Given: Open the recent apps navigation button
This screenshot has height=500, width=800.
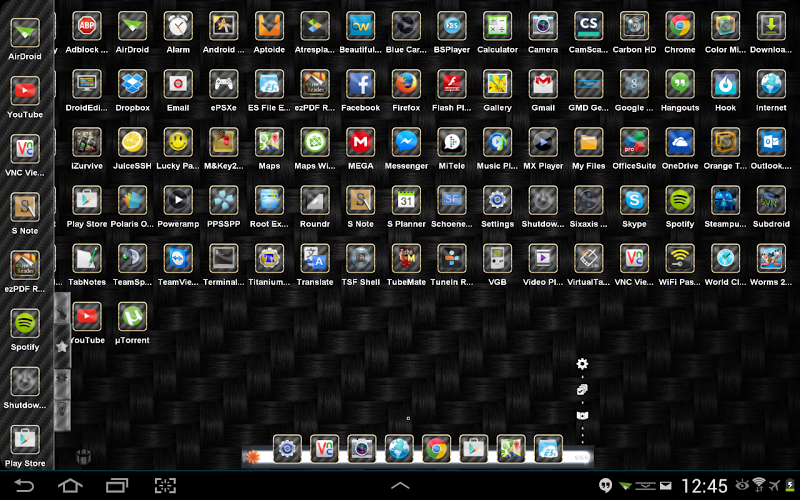Looking at the screenshot, I should point(117,485).
